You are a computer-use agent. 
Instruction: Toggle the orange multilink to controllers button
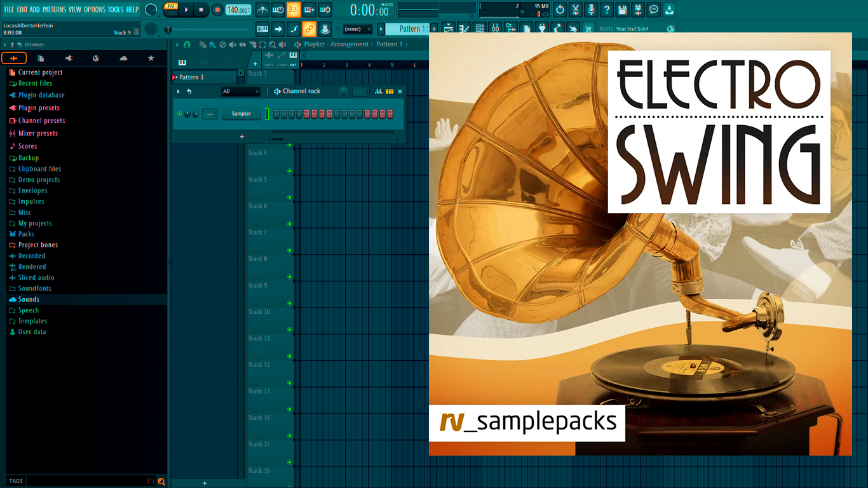[309, 29]
